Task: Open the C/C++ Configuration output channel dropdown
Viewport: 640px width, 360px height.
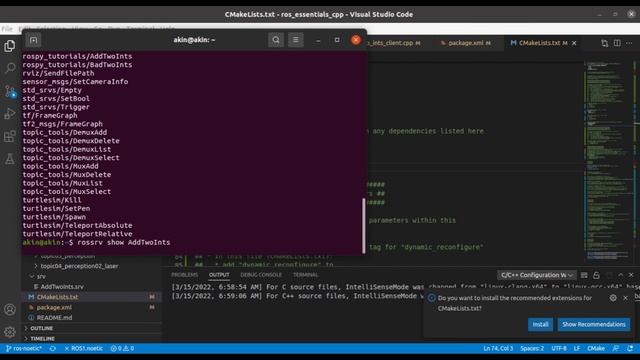Action: click(537, 275)
